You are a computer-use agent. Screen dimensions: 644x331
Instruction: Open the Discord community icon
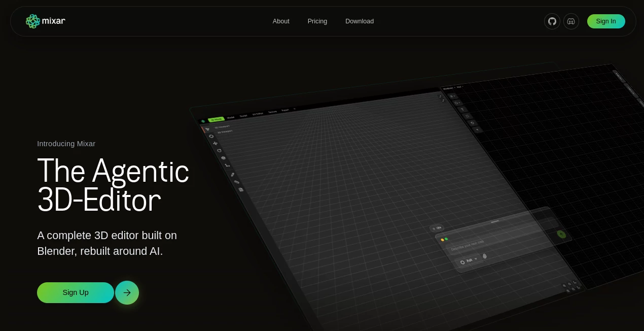coord(571,21)
